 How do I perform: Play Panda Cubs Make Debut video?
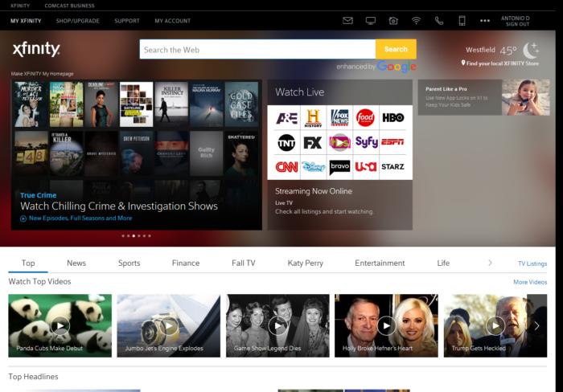click(60, 325)
